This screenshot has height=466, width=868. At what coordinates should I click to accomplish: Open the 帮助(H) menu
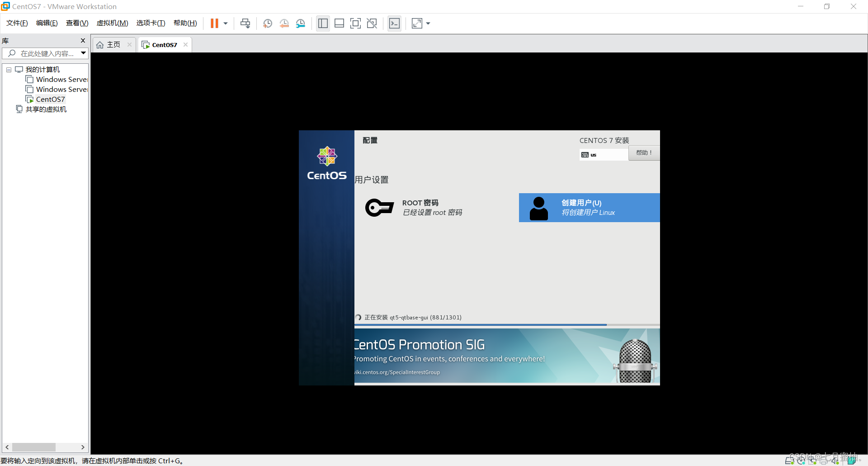[x=185, y=23]
